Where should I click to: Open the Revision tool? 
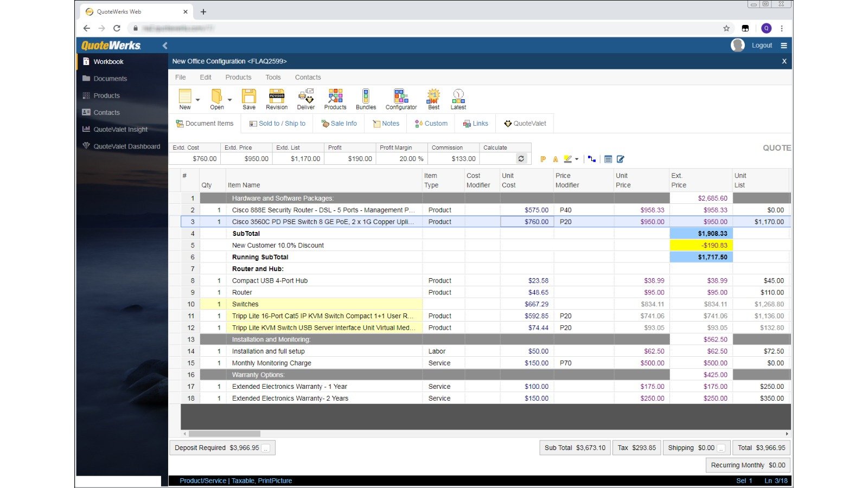[x=277, y=99]
